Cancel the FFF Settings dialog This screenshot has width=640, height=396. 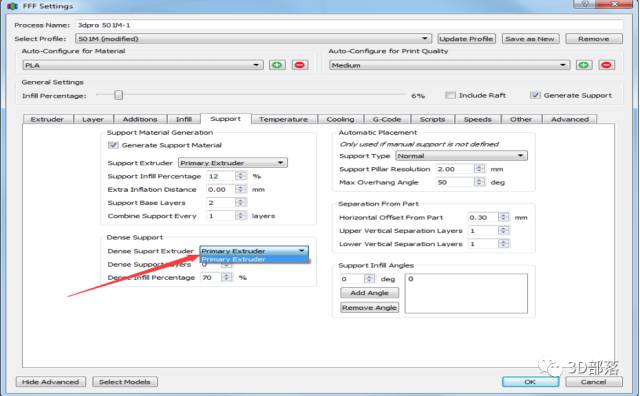tap(594, 382)
